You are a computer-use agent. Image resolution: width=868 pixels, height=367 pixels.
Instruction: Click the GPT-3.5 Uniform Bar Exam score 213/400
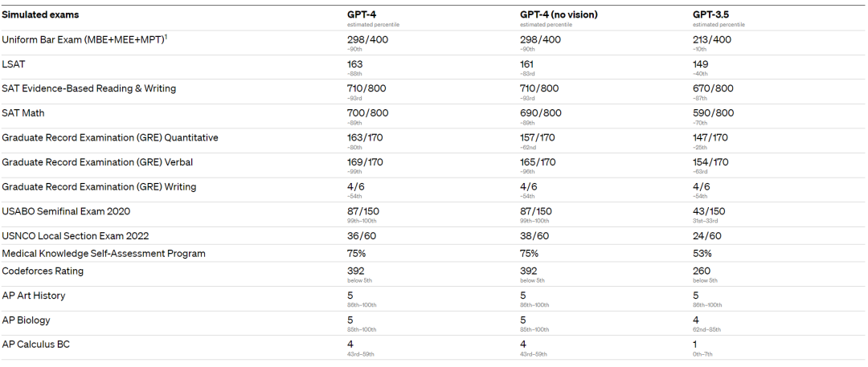712,39
